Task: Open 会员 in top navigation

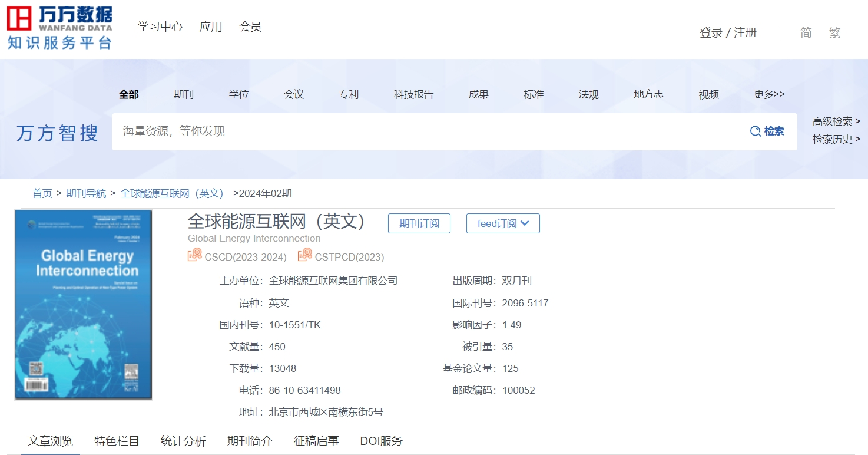Action: [250, 27]
